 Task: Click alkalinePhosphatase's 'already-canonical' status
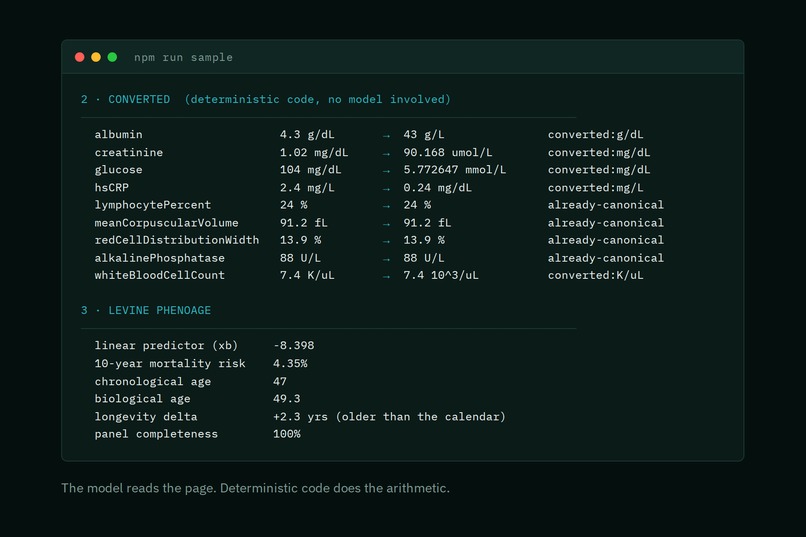(606, 258)
